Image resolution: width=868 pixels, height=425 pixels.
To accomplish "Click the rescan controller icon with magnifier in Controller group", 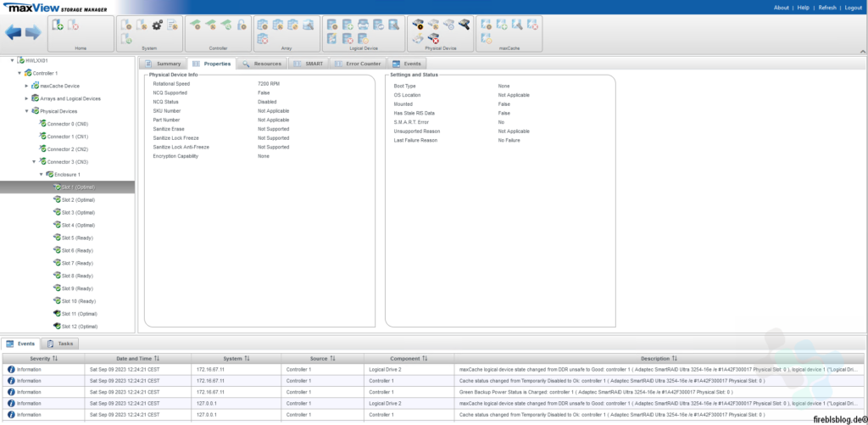I will (x=225, y=25).
